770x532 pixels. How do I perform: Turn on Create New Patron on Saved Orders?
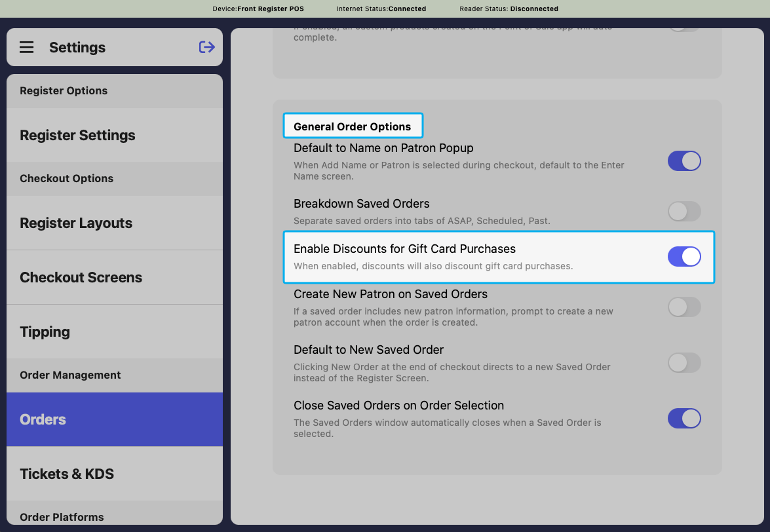pos(684,307)
